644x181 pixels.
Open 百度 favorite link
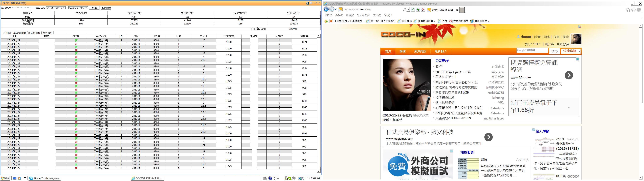coord(442,21)
